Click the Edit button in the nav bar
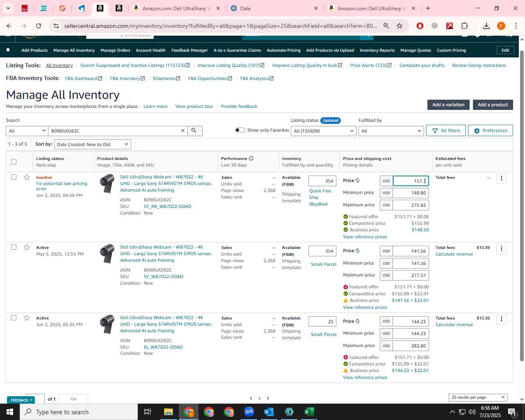The image size is (525, 420). tap(505, 50)
